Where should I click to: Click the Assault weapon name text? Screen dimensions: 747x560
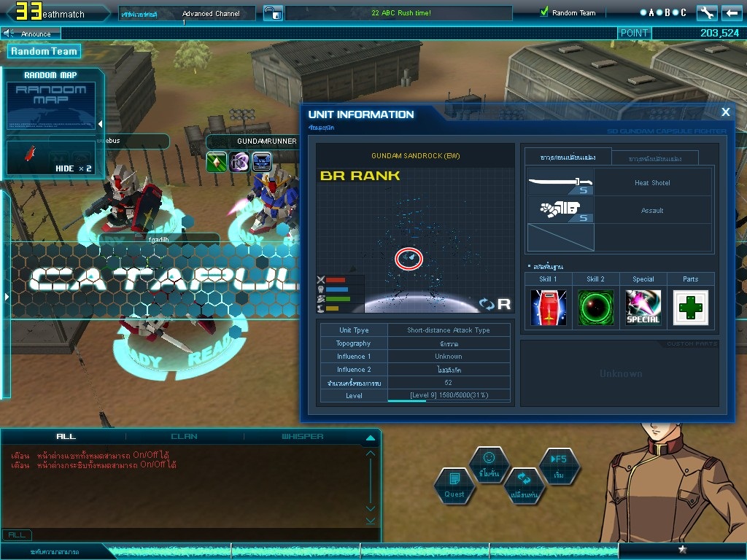652,211
